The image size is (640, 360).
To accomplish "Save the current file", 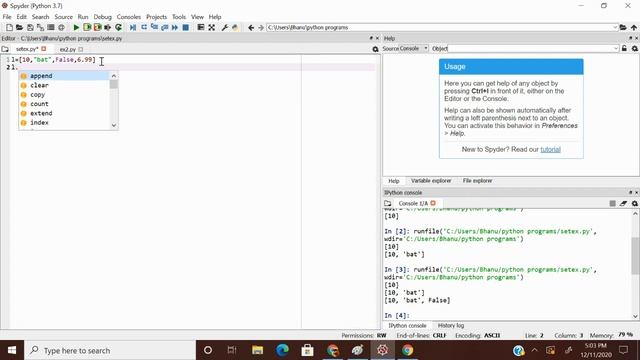I will pos(30,27).
